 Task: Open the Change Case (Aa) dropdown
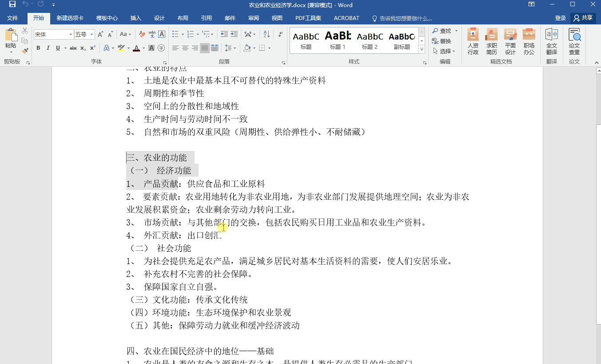point(125,34)
